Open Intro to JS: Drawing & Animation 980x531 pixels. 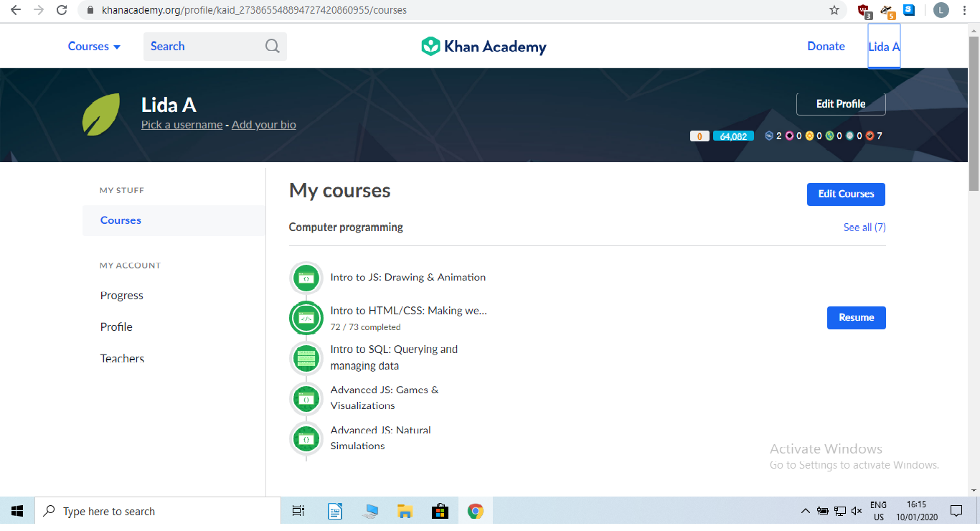pyautogui.click(x=408, y=278)
